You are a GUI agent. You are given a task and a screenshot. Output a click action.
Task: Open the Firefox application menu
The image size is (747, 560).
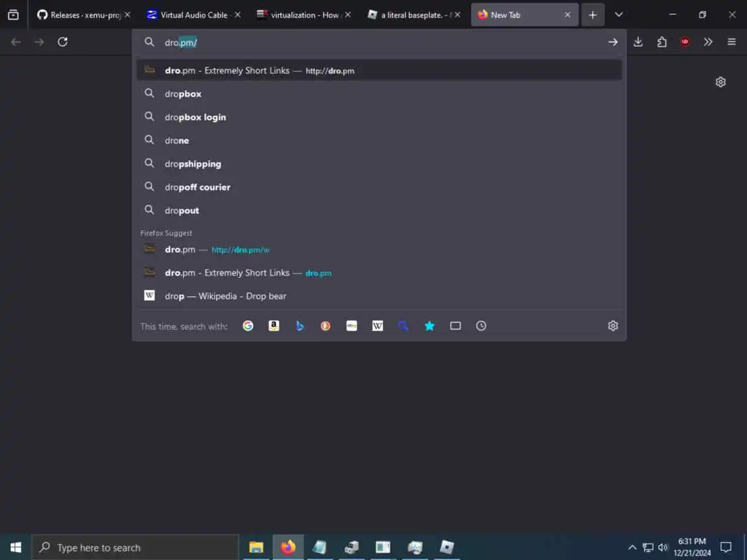(x=731, y=42)
